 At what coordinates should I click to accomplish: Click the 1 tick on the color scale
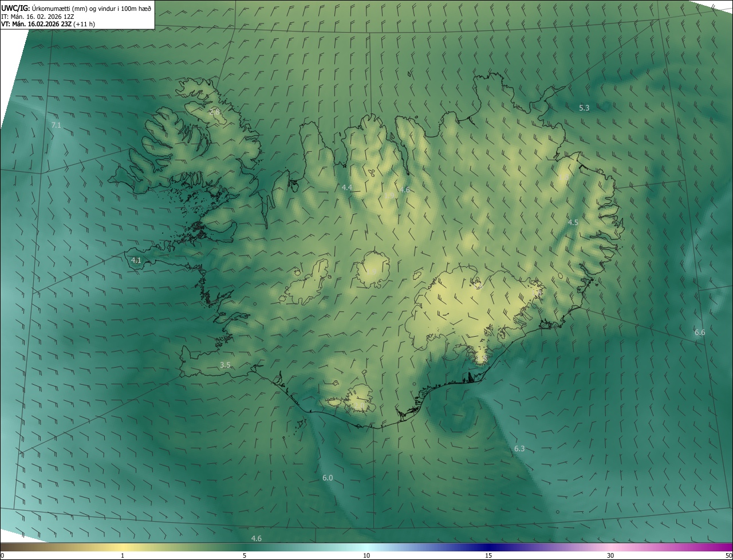tap(123, 555)
